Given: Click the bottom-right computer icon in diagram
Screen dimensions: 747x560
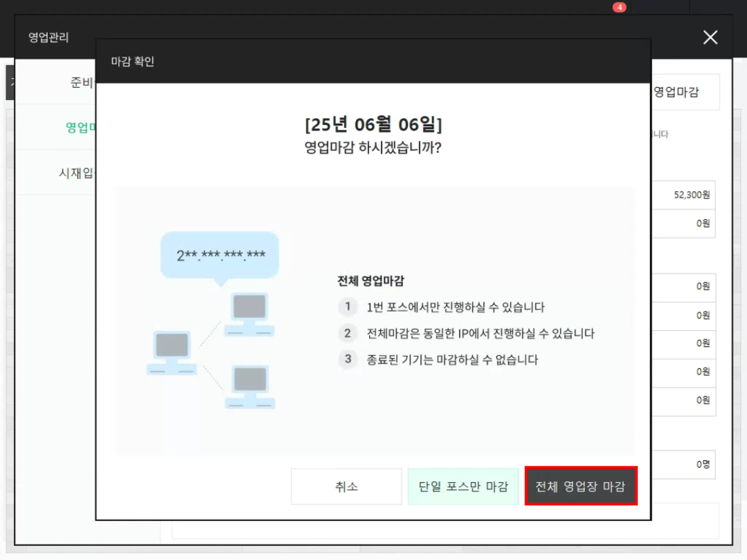Looking at the screenshot, I should point(250,386).
